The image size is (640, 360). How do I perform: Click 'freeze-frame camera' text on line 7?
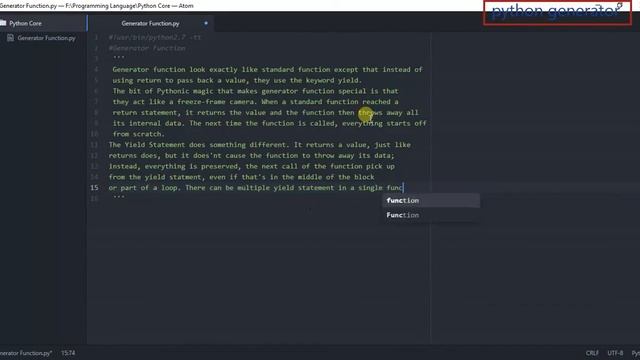click(x=218, y=102)
